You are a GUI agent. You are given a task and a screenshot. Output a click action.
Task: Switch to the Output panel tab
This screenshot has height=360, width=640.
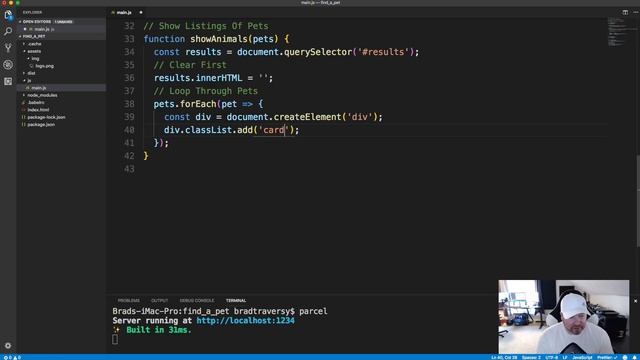pos(159,300)
